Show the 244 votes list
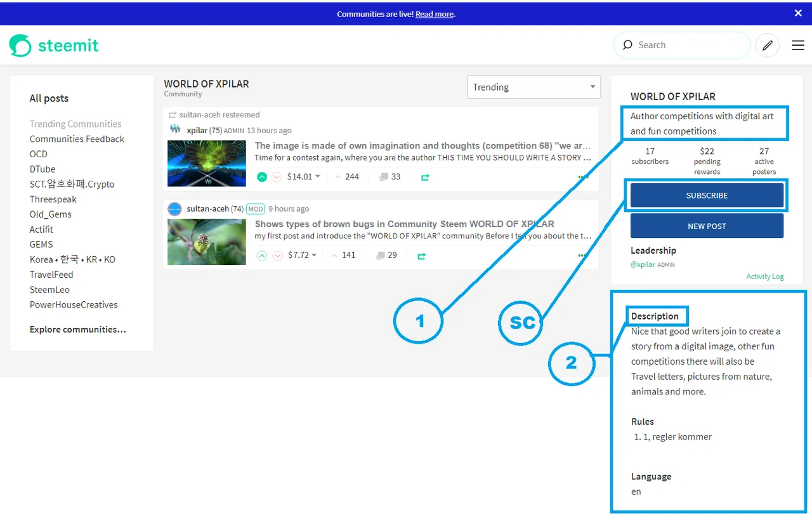The width and height of the screenshot is (812, 520). pos(347,177)
